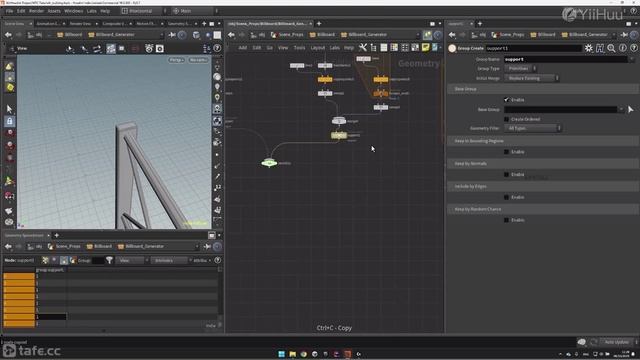Open viewport Persp camera dropdown

pyautogui.click(x=176, y=60)
